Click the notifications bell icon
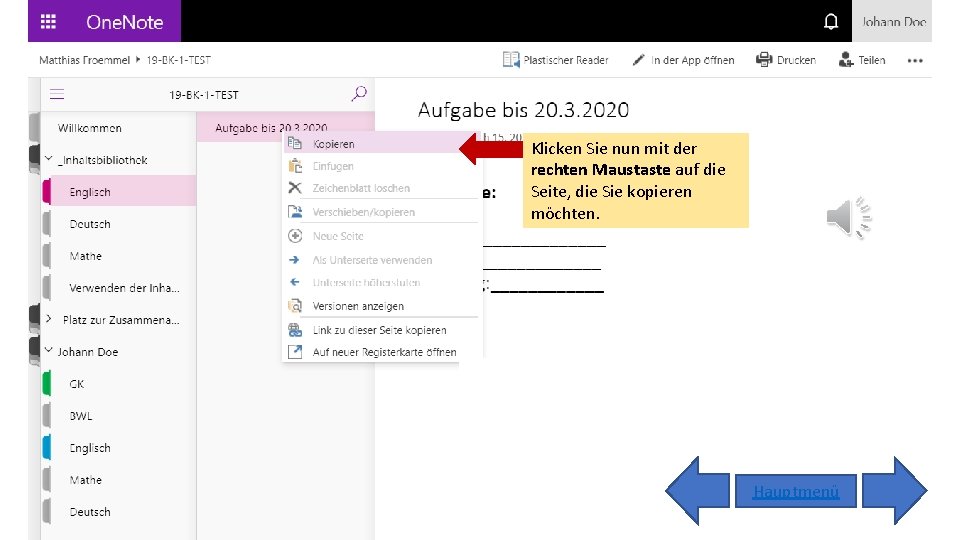The height and width of the screenshot is (540, 960). point(831,22)
